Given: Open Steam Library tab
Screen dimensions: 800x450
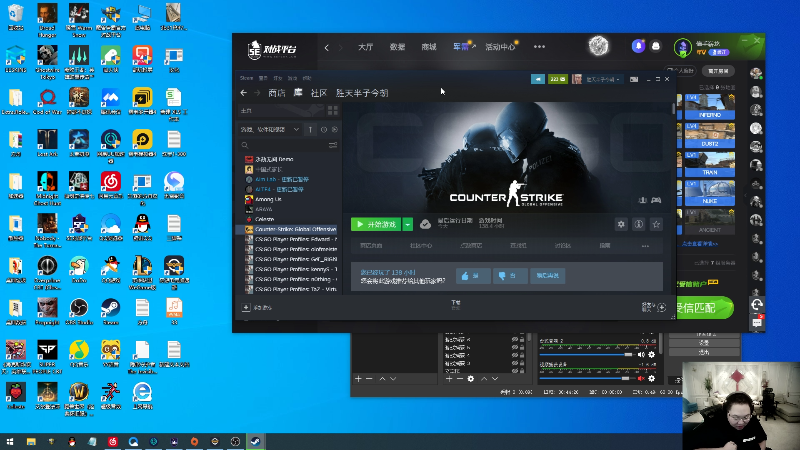Looking at the screenshot, I should coord(298,93).
